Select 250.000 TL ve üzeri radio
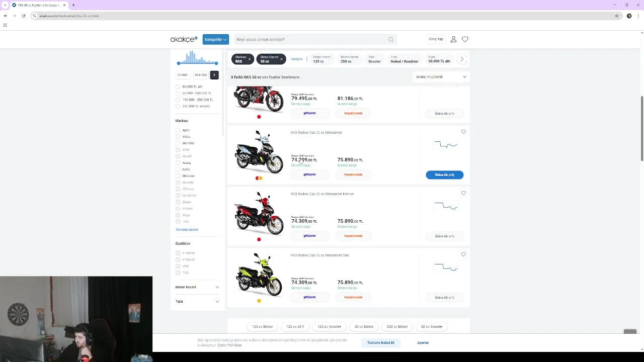The image size is (644, 362). [x=178, y=106]
